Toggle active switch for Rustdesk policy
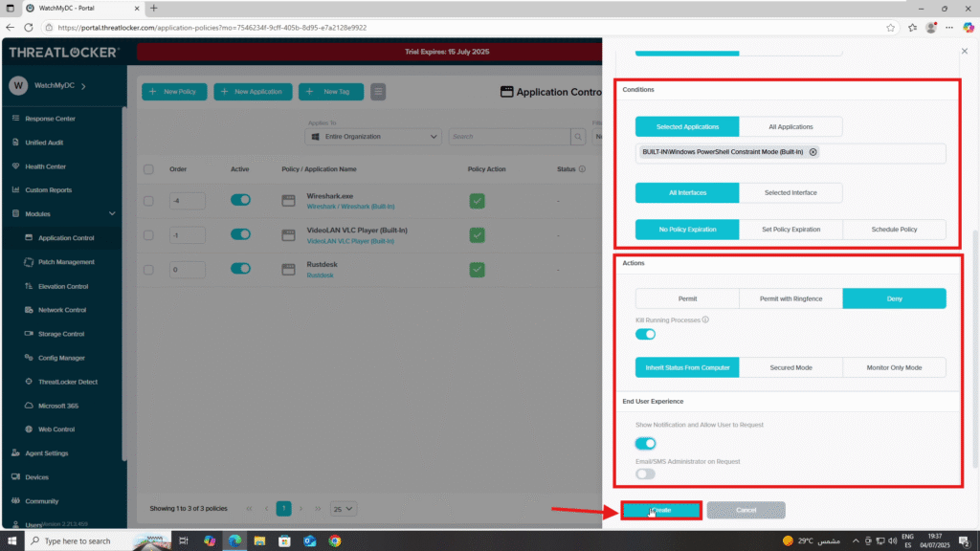 [x=240, y=269]
